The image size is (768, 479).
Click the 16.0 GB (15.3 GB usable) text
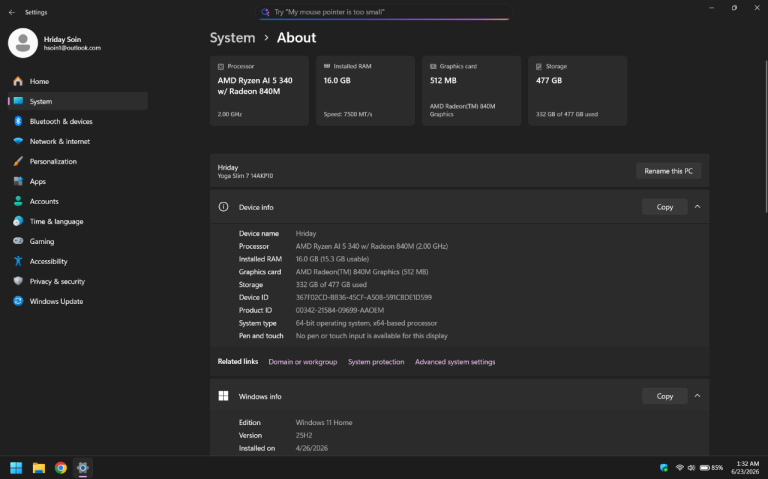(x=332, y=259)
